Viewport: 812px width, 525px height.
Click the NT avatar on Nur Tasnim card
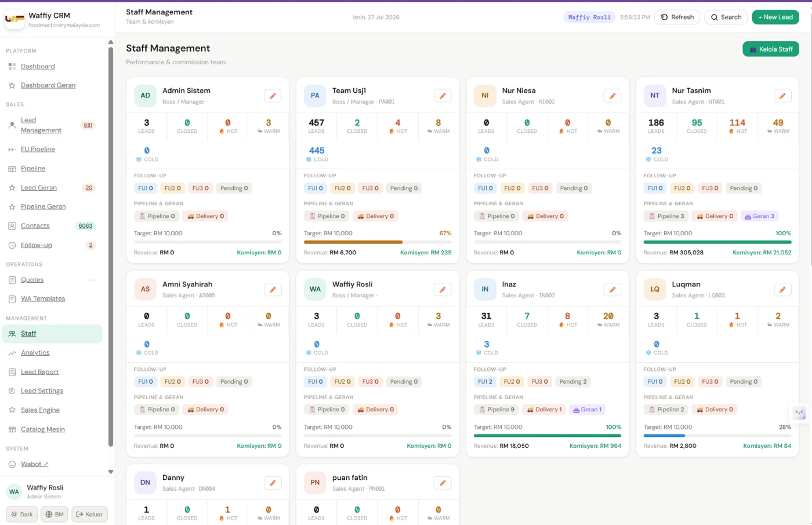click(655, 96)
